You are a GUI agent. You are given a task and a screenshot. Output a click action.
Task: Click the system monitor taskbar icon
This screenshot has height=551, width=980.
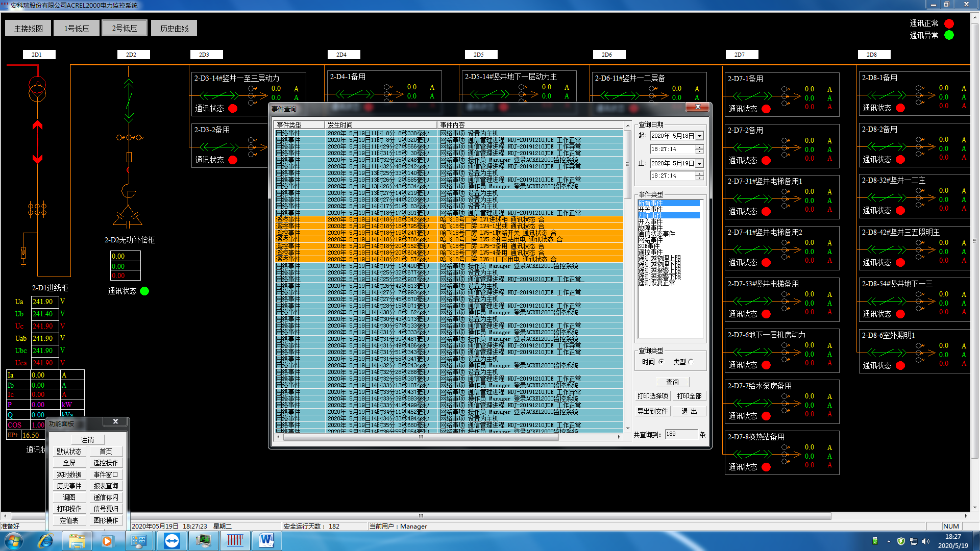tap(203, 541)
